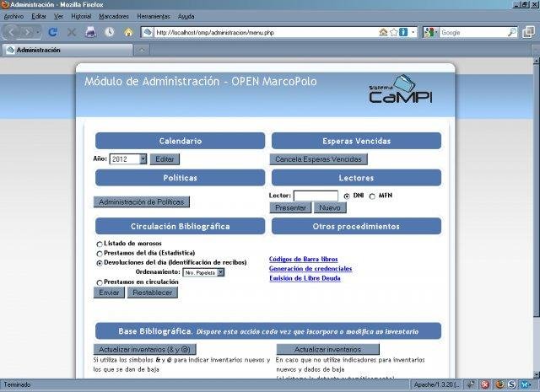The image size is (540, 392).
Task: Select Prestamos del día (Estadística) option
Action: [x=100, y=254]
